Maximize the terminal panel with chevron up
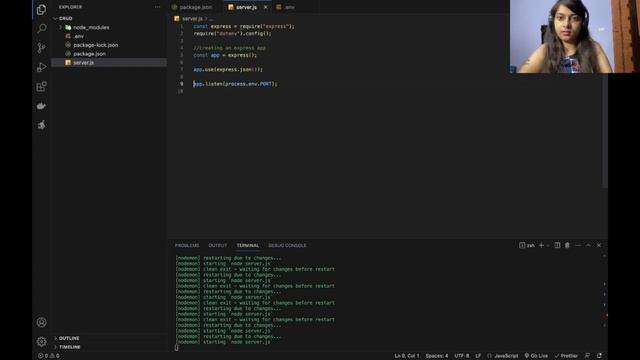The image size is (640, 360). [588, 245]
